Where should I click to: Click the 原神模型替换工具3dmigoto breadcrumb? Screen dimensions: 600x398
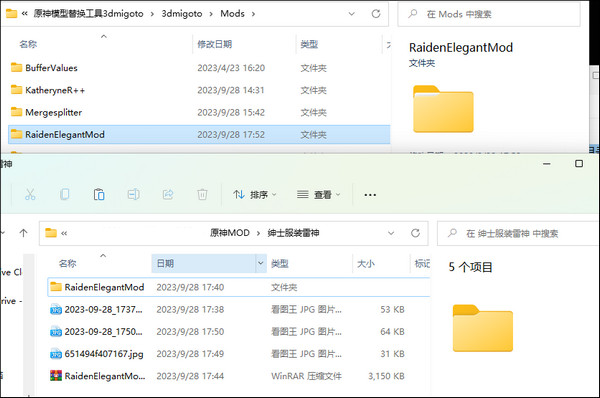(88, 14)
